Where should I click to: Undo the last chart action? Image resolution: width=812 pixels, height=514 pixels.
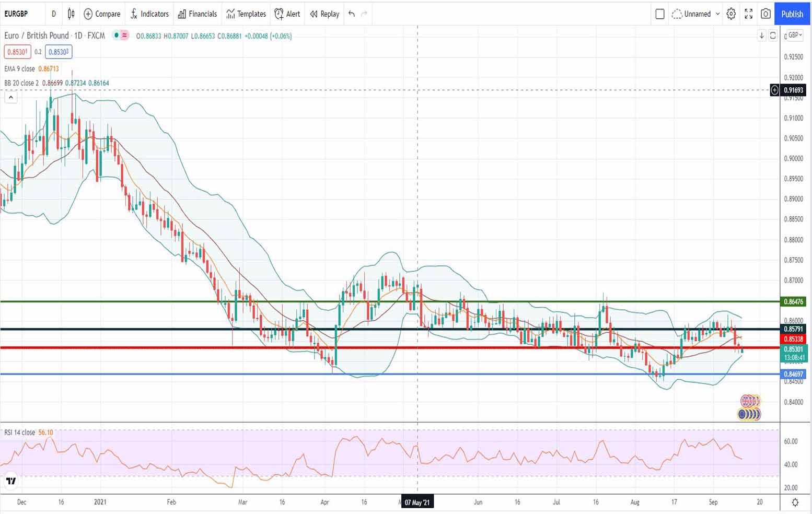point(352,14)
